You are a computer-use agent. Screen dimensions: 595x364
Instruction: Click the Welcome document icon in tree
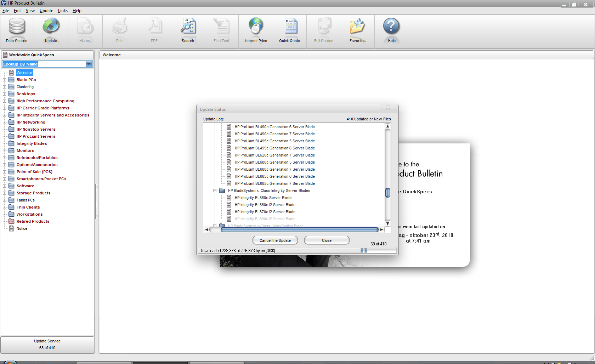click(x=11, y=73)
